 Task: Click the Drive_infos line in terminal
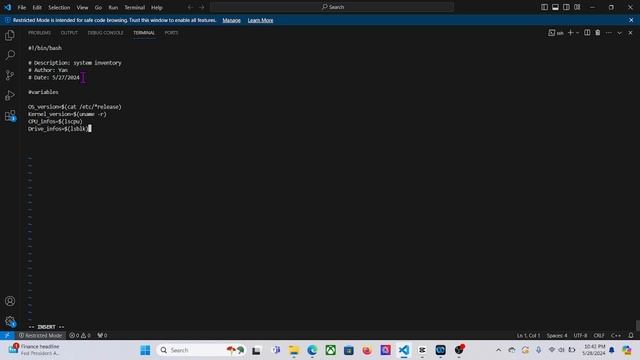(x=59, y=129)
